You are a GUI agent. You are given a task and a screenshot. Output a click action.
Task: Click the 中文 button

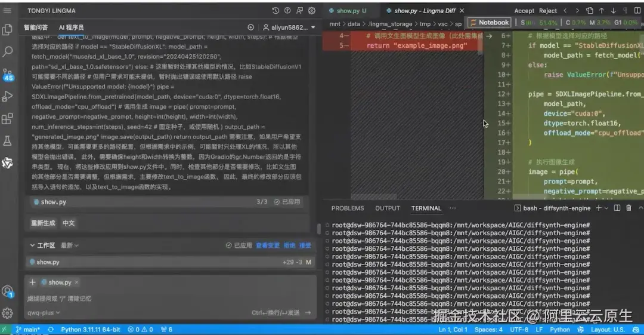69,223
